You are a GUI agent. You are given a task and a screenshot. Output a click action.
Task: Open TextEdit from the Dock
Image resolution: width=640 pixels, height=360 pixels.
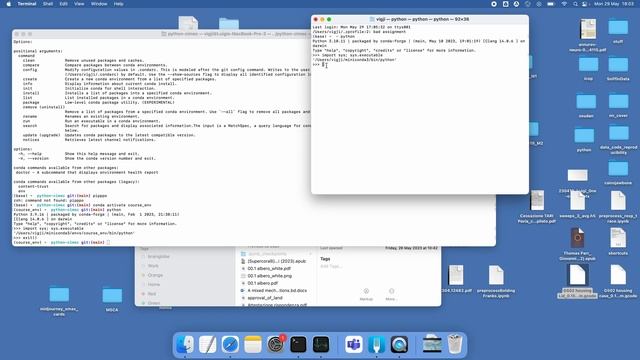tap(208, 344)
